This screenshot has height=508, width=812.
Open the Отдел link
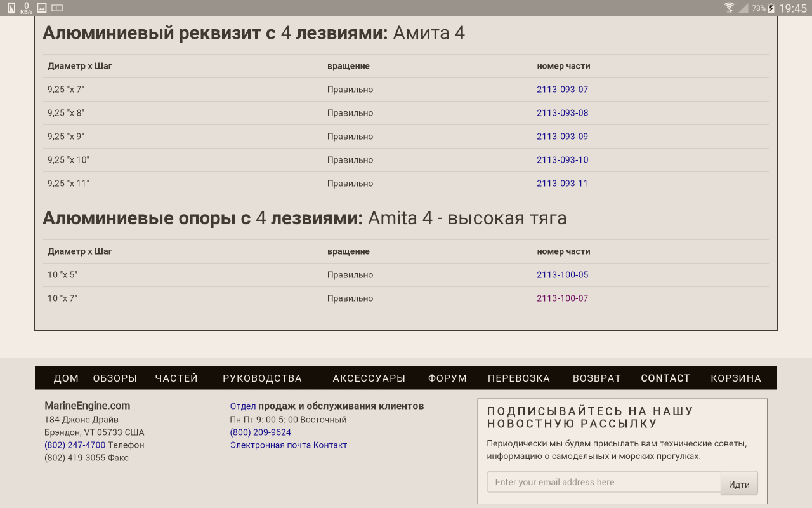coord(243,406)
